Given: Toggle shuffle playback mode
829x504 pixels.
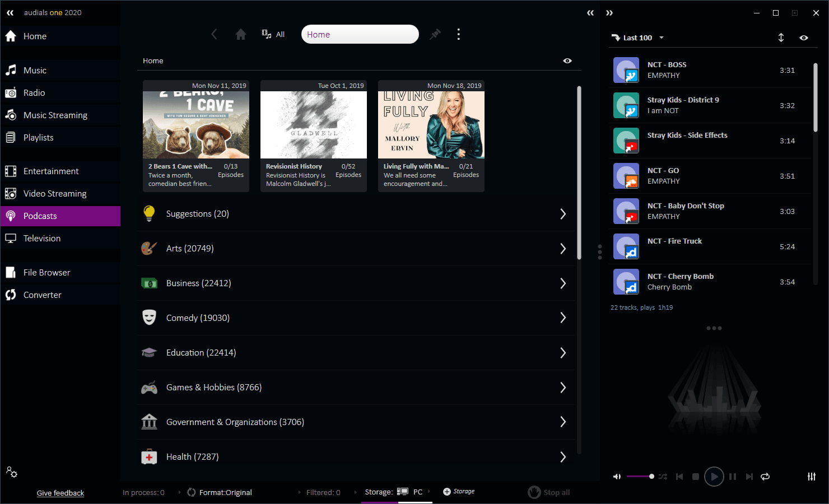Looking at the screenshot, I should 663,477.
